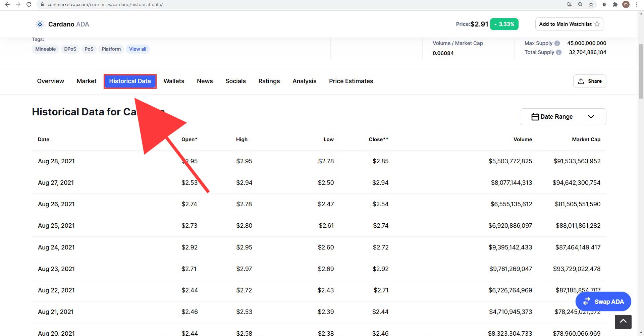Click the padlock site info icon
This screenshot has height=336, width=644.
click(x=42, y=4)
